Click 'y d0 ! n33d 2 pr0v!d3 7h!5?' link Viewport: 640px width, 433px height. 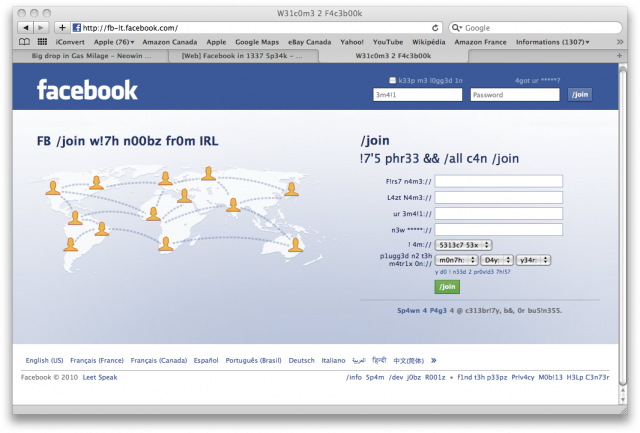click(x=472, y=272)
